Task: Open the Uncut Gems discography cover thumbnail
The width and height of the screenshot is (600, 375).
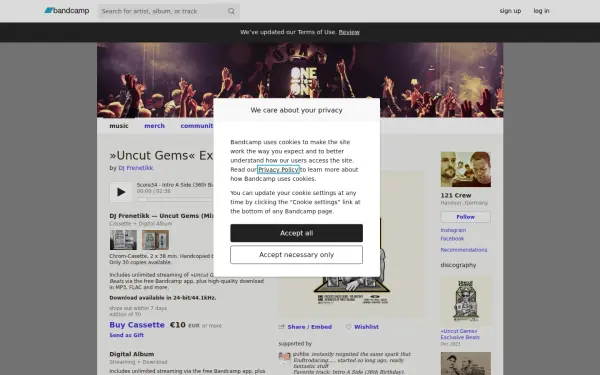Action: coord(466,301)
